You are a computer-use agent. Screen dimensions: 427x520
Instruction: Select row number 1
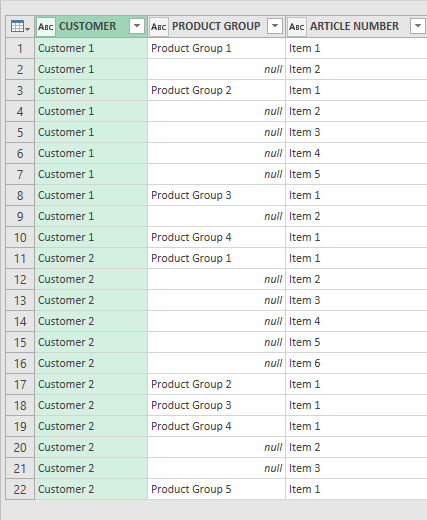[20, 48]
